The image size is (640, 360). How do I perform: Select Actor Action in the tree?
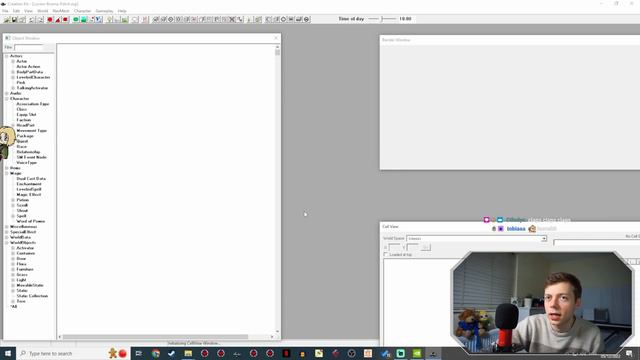point(28,67)
